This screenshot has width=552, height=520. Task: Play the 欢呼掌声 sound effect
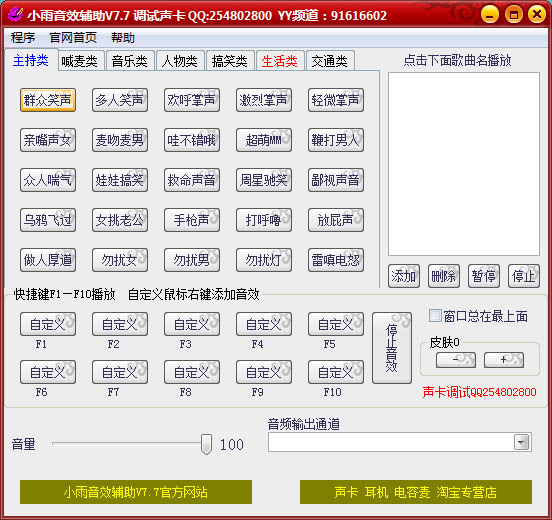click(192, 100)
